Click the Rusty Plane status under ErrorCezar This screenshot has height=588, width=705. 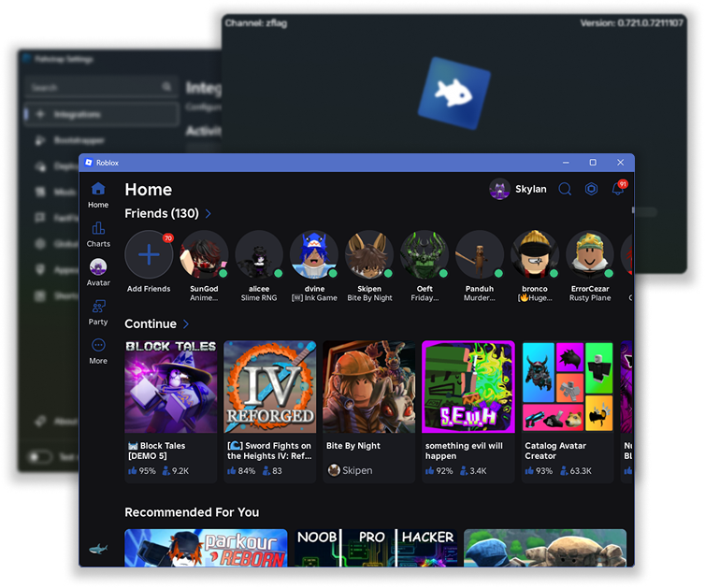click(x=590, y=297)
